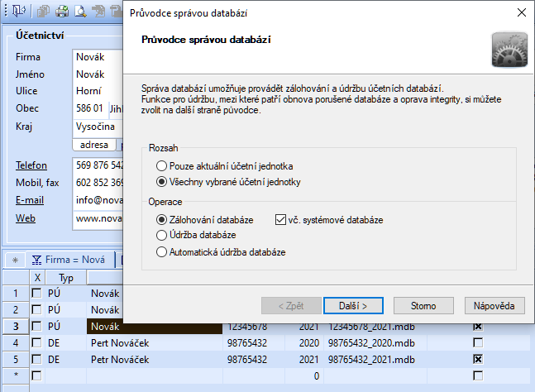Click the Storno button
This screenshot has width=535, height=392.
pyautogui.click(x=423, y=306)
